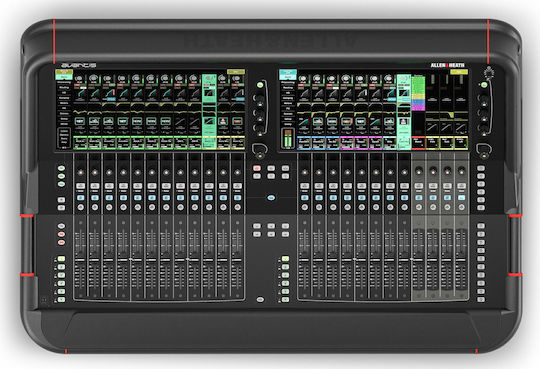This screenshot has height=369, width=540.
Task: Tap the stereo level meter on right screen
Action: coord(288,139)
